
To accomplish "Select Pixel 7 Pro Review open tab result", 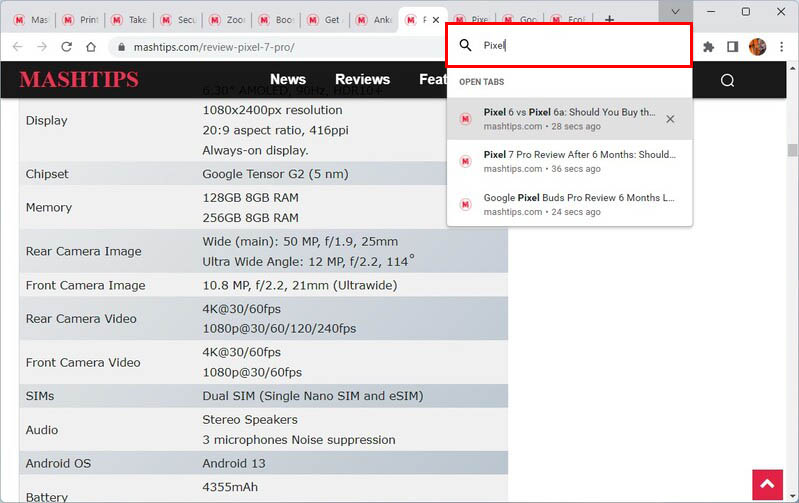I will coord(569,161).
